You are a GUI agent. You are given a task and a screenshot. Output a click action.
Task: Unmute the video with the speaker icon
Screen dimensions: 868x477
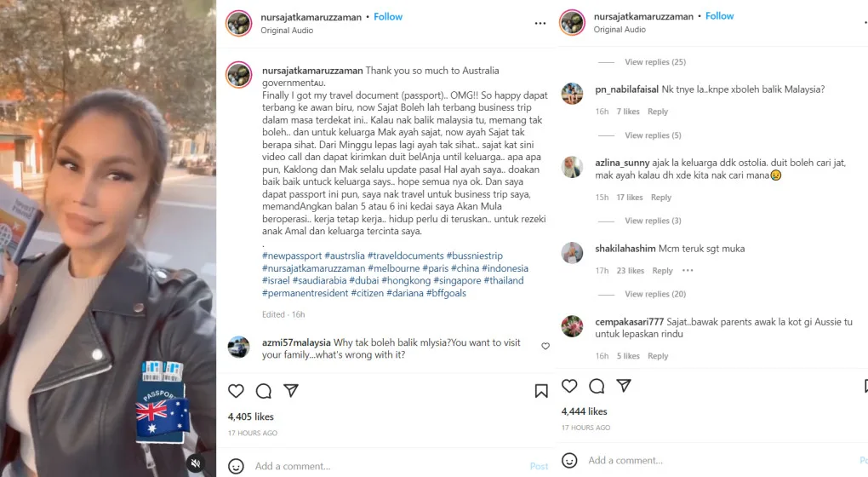pos(196,463)
